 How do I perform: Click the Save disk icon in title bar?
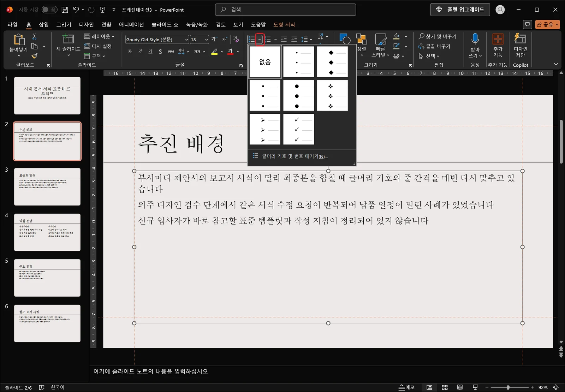[x=65, y=10]
